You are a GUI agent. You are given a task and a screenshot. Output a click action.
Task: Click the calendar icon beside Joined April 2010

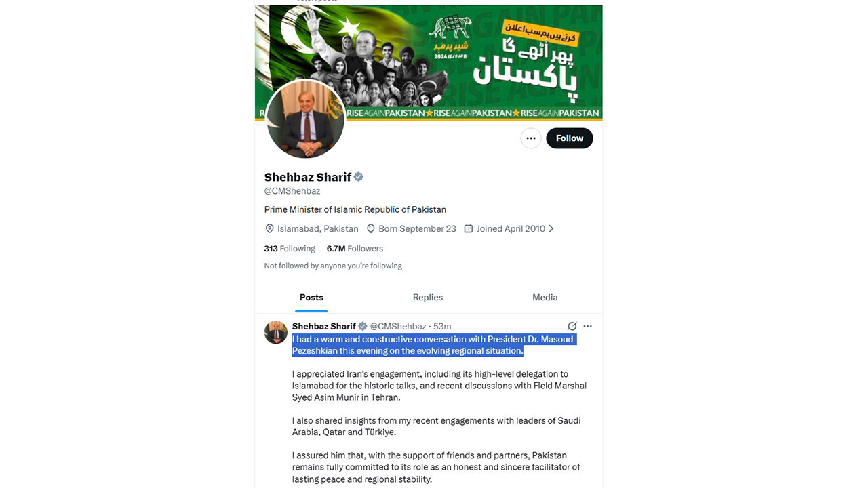click(x=469, y=229)
